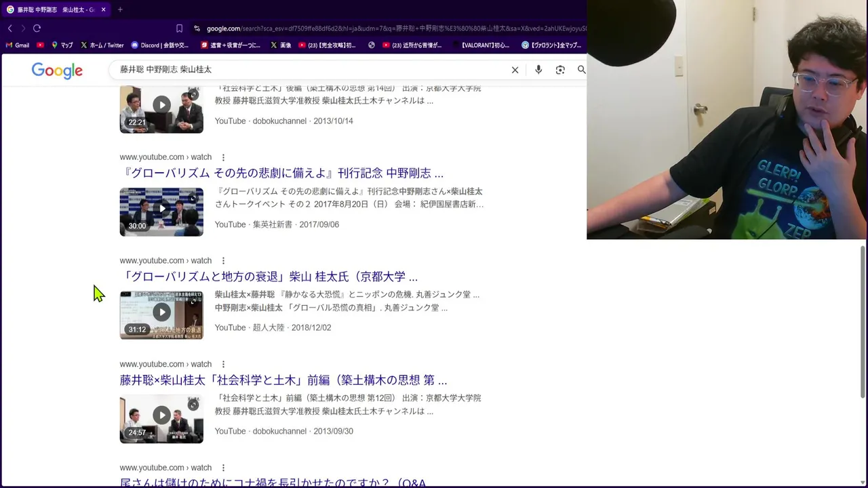868x488 pixels.
Task: Close the Google search results tab
Action: [103, 9]
